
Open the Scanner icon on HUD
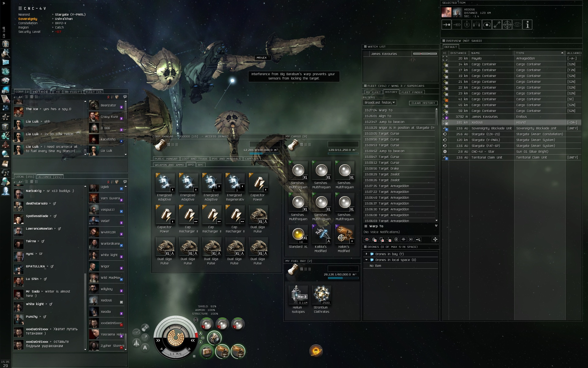(145, 337)
